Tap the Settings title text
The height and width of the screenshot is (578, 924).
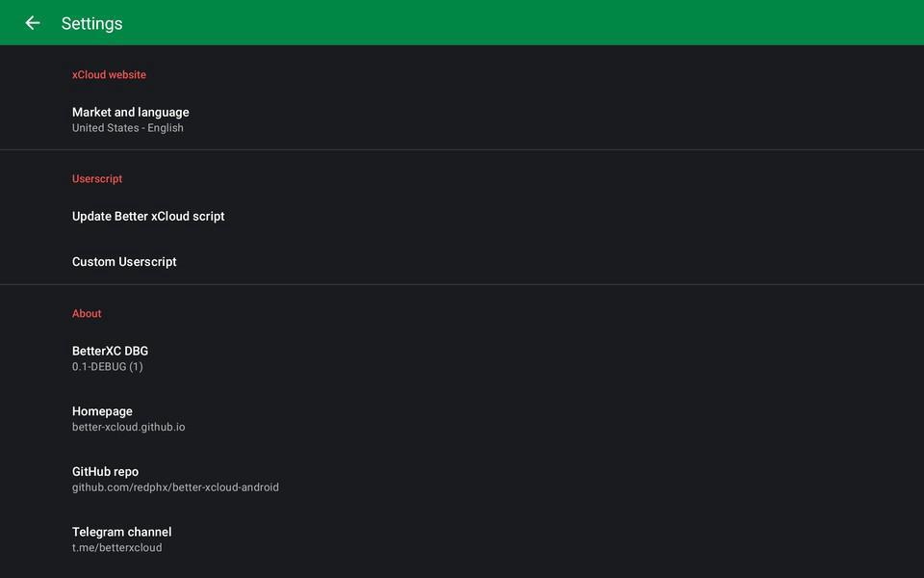coord(91,22)
